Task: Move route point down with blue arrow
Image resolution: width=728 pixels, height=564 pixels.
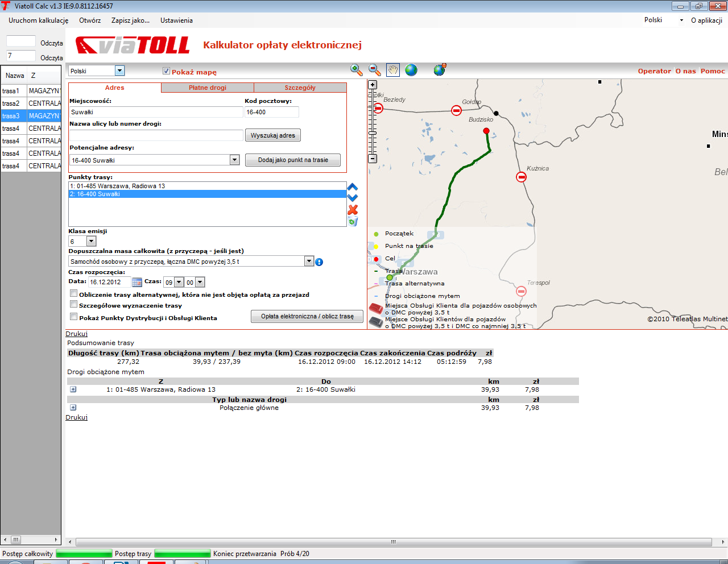Action: coord(353,197)
